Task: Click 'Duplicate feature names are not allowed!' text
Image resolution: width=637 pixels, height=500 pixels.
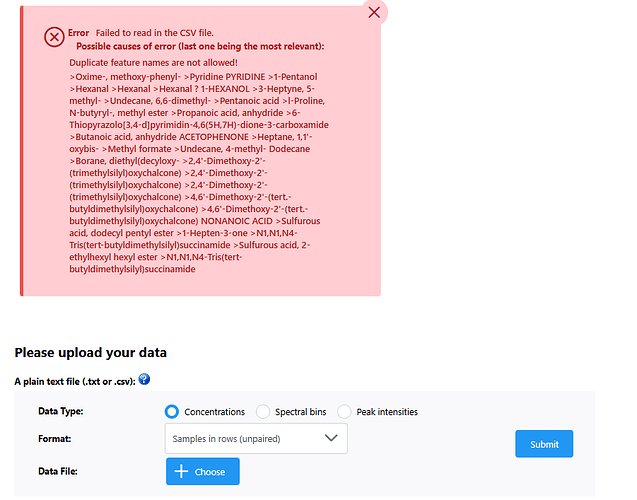Action: pyautogui.click(x=153, y=63)
